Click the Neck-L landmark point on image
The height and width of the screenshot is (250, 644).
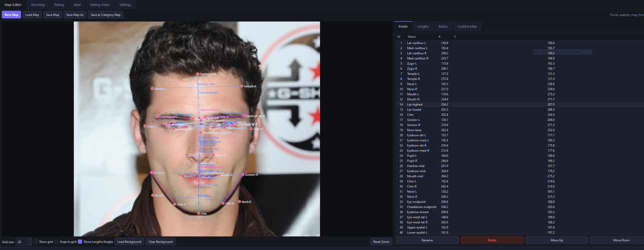153,195
